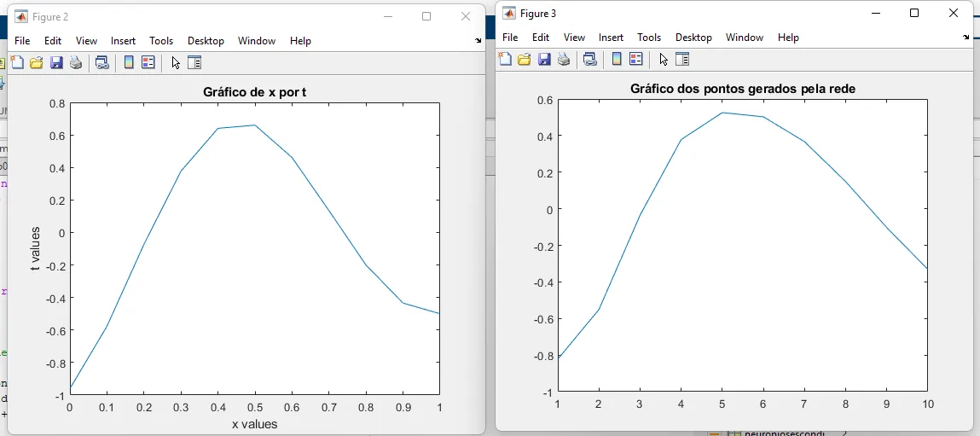Open Property Inspector in Figure 2
Image resolution: width=980 pixels, height=436 pixels.
click(194, 62)
